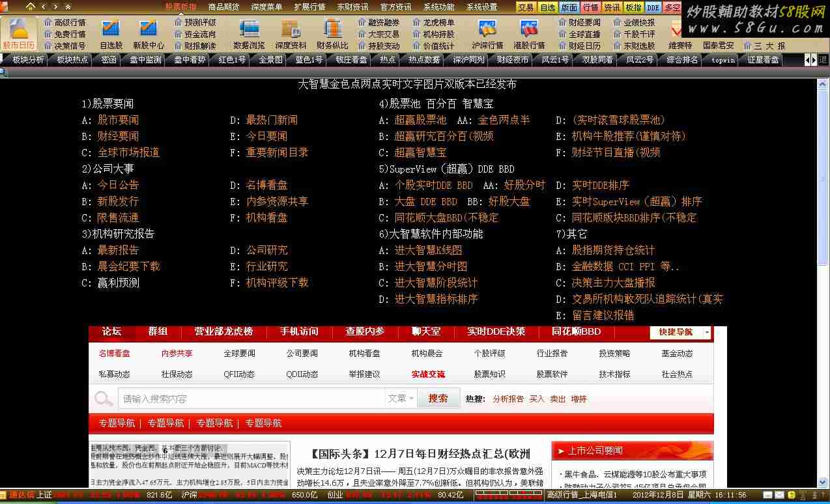Open the 股市要闻 link
This screenshot has width=830, height=504.
tap(118, 120)
